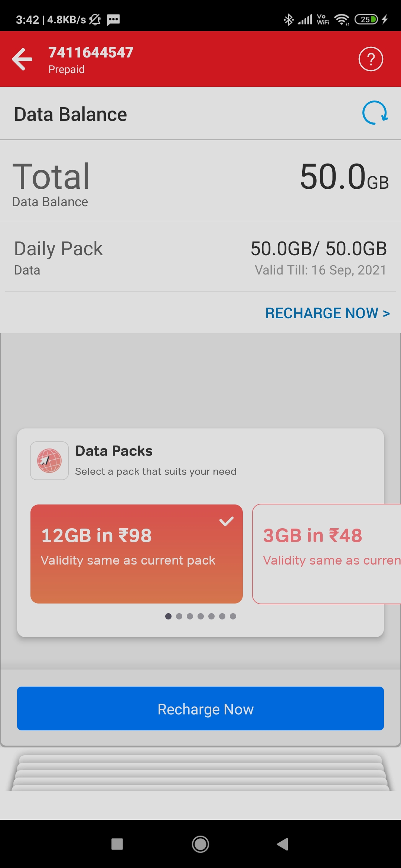Expand the Daily Pack data row

tap(200, 257)
